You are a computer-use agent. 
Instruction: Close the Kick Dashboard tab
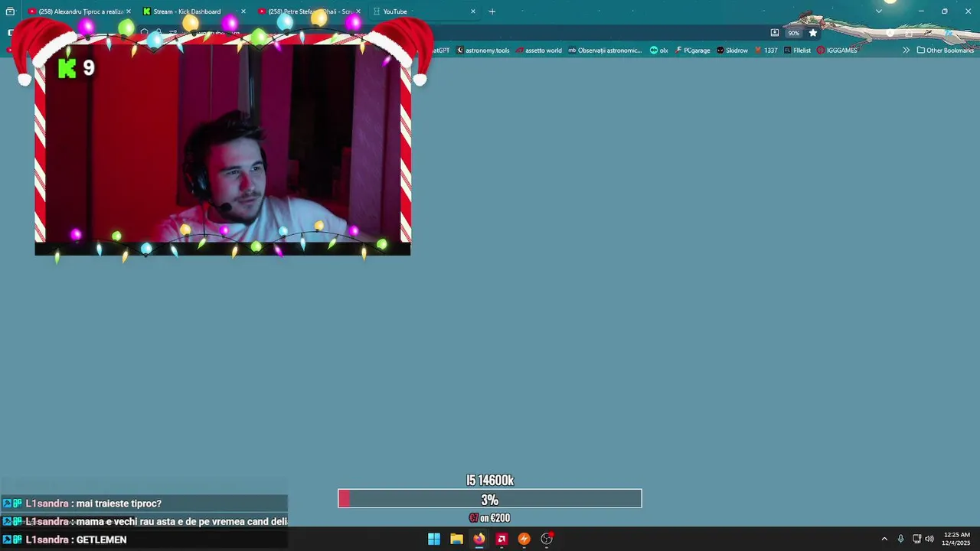[243, 11]
